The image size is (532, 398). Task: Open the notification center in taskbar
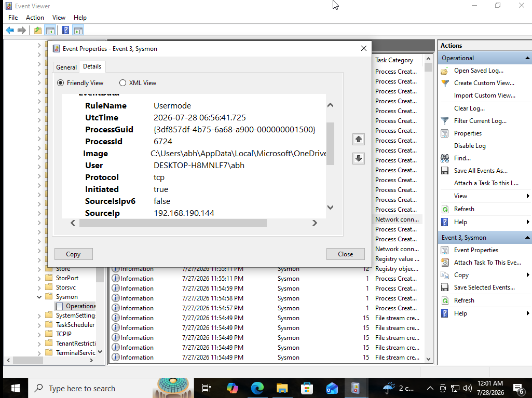[x=518, y=388]
